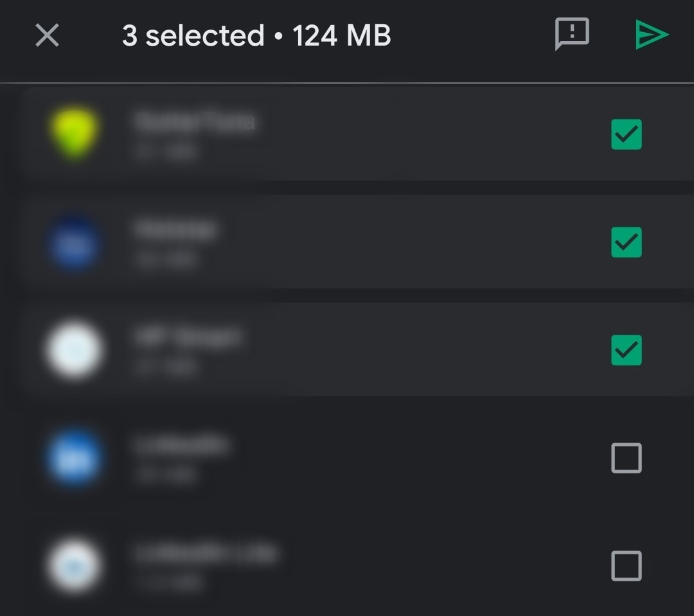Tick the empty checkbox beside the white-icon app

pyautogui.click(x=626, y=566)
